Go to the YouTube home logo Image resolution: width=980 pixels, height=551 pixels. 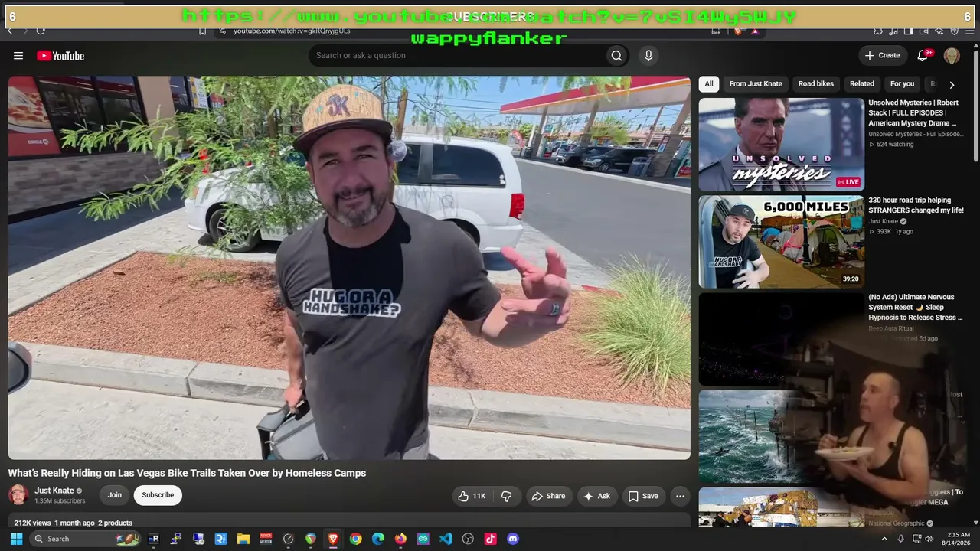[x=60, y=56]
